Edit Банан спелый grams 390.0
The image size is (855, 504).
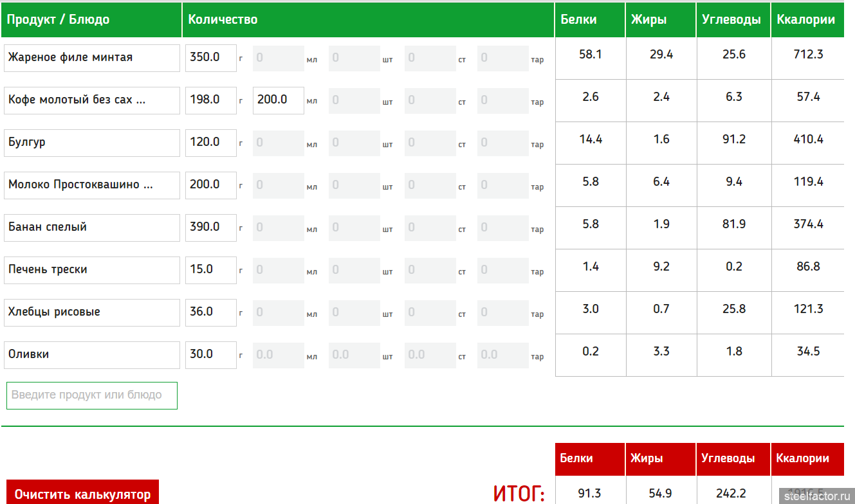(210, 228)
